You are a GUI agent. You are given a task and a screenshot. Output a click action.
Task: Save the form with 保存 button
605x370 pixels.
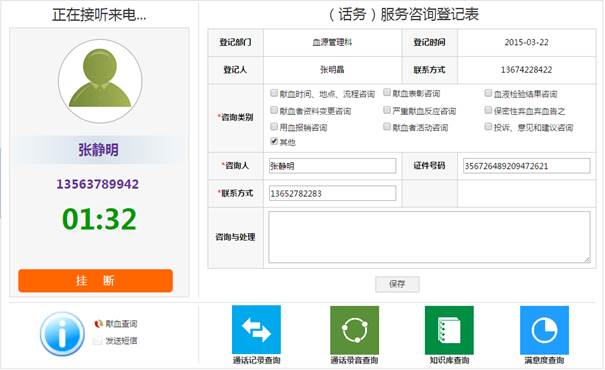(397, 284)
